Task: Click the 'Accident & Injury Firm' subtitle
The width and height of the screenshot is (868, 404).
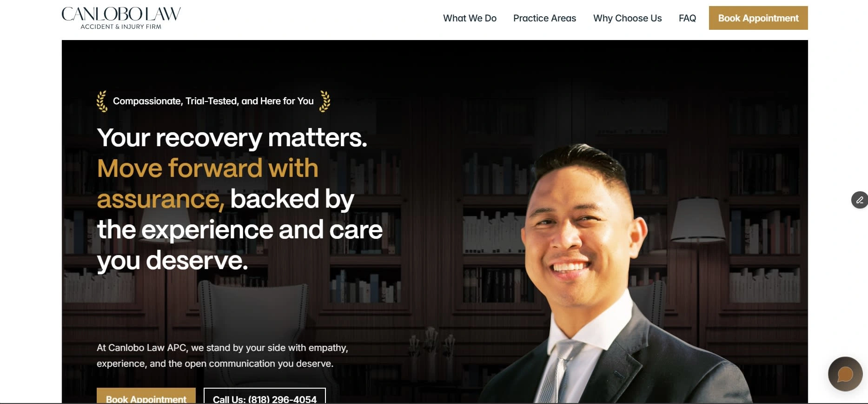Action: coord(121,27)
